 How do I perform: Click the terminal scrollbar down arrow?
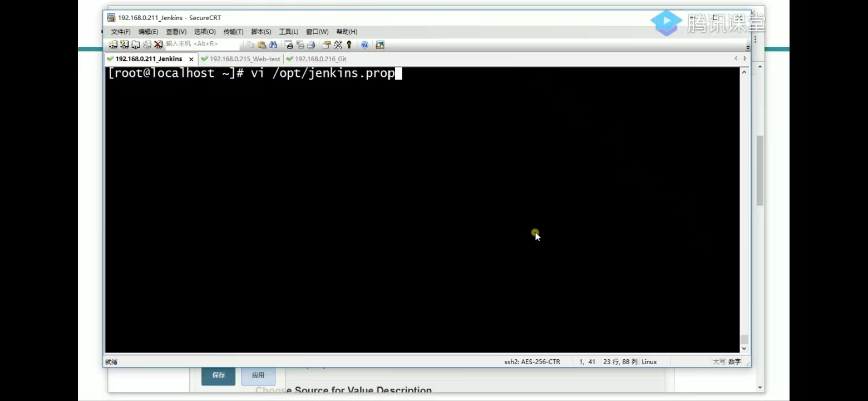pos(744,349)
